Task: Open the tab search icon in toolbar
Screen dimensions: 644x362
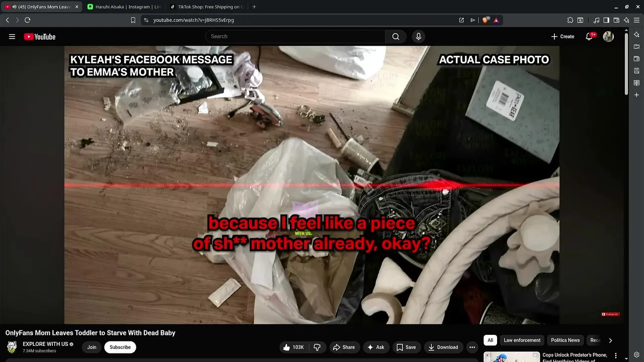Action: [x=580, y=20]
